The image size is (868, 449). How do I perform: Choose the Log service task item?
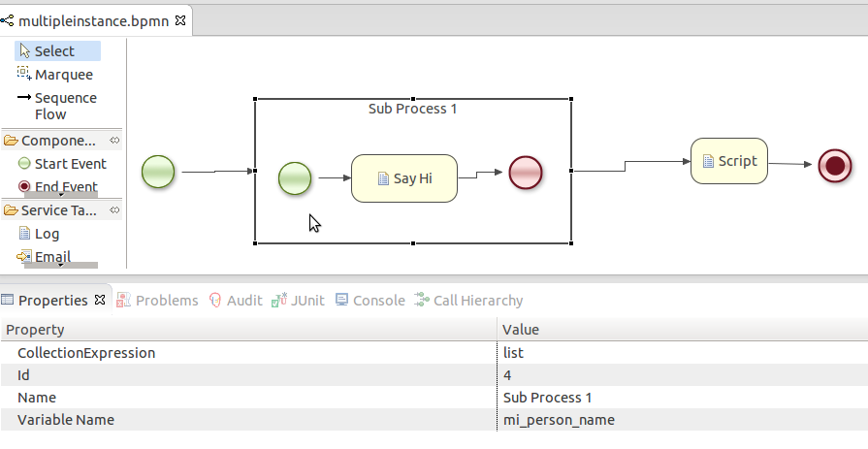click(47, 234)
